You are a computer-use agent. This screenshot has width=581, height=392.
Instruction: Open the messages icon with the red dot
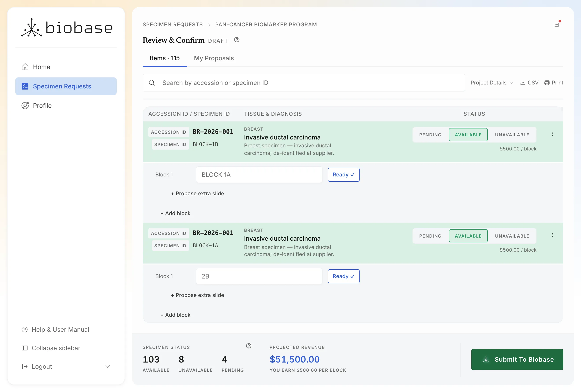[556, 25]
